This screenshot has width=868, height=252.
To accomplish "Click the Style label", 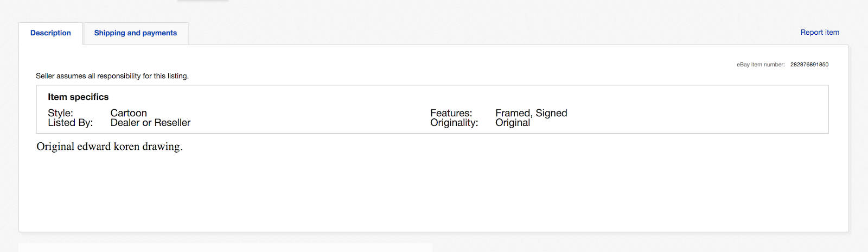I will (60, 113).
